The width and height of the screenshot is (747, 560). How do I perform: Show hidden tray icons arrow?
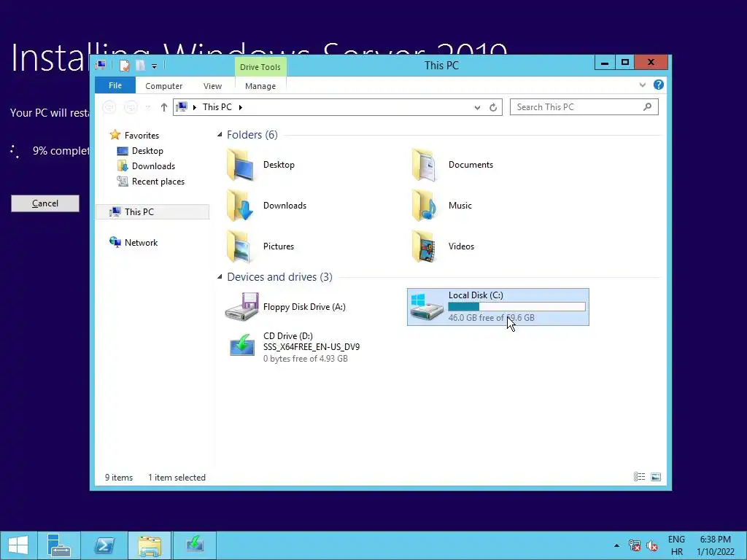click(x=616, y=545)
